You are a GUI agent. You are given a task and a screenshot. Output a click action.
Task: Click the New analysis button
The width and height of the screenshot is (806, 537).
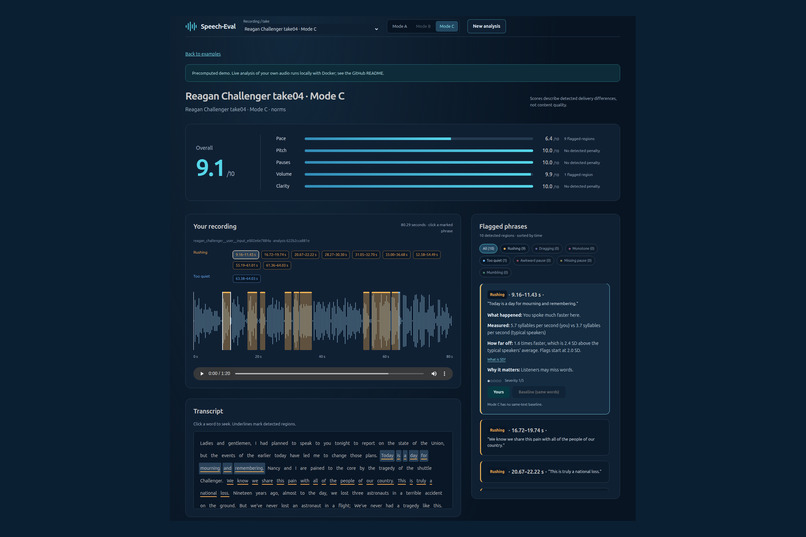click(486, 26)
